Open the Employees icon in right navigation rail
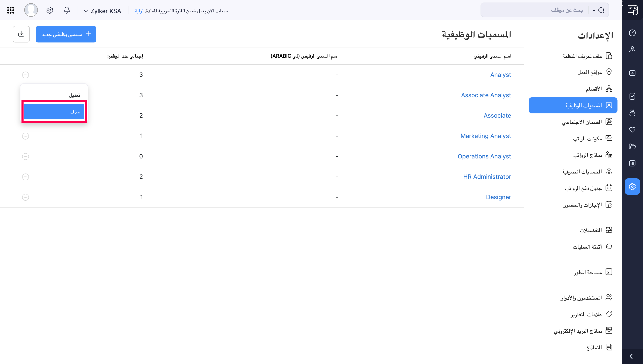643x364 pixels. coord(633,49)
